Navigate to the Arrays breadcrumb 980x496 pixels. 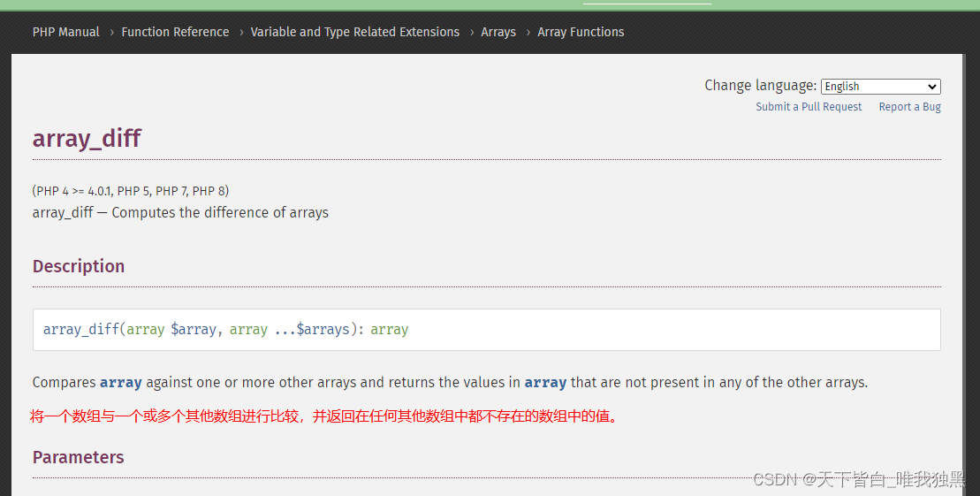tap(498, 32)
